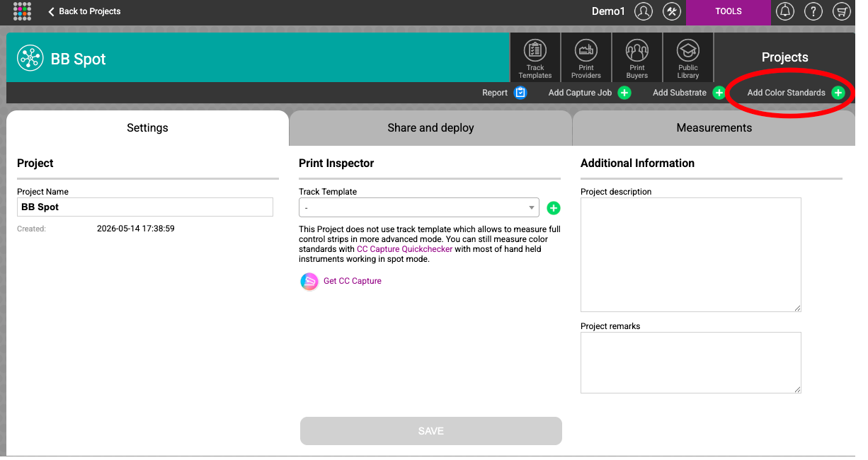Click the Add Capture Job label
The width and height of the screenshot is (868, 460).
(x=580, y=93)
